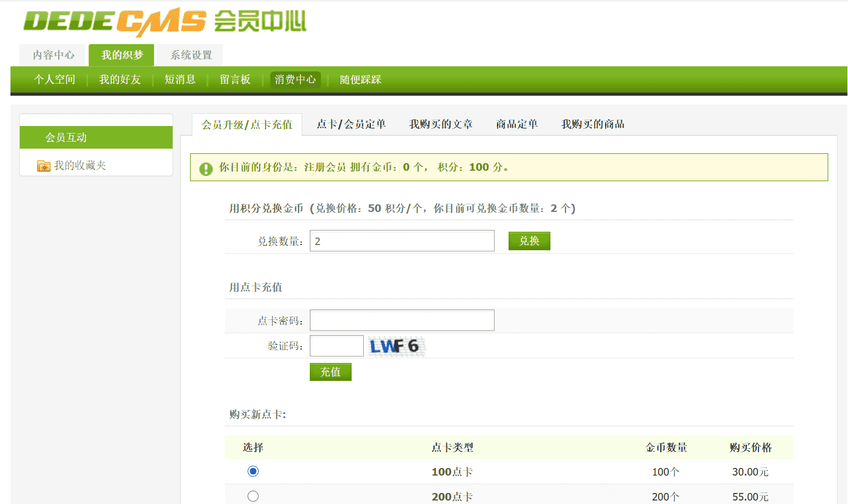Open 短消息 in navigation bar
Image resolution: width=848 pixels, height=504 pixels.
pos(180,80)
